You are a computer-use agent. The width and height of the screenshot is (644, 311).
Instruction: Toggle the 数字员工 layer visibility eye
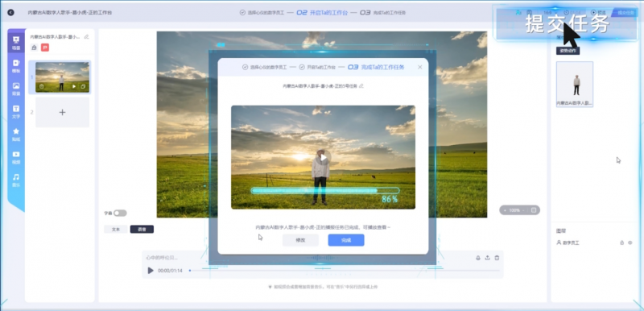(630, 243)
